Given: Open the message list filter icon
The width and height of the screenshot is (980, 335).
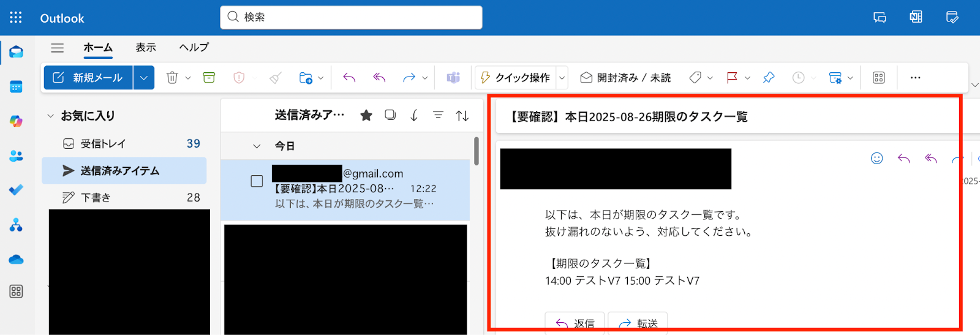Looking at the screenshot, I should pos(438,115).
